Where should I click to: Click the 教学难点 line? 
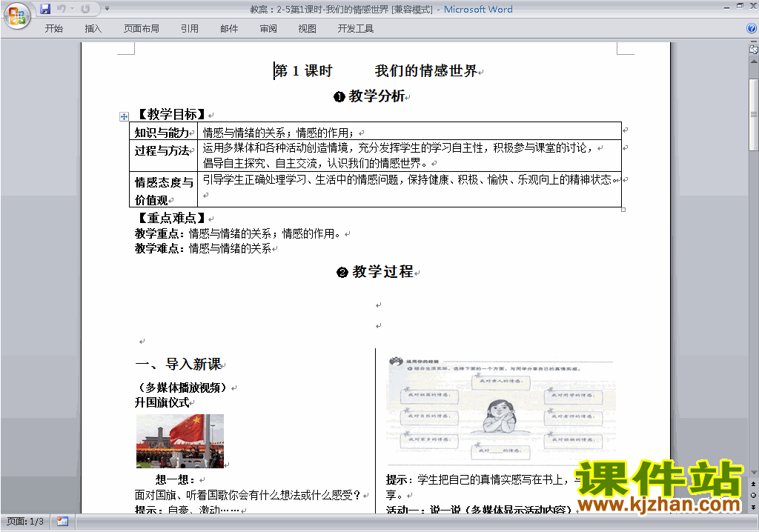pyautogui.click(x=203, y=248)
